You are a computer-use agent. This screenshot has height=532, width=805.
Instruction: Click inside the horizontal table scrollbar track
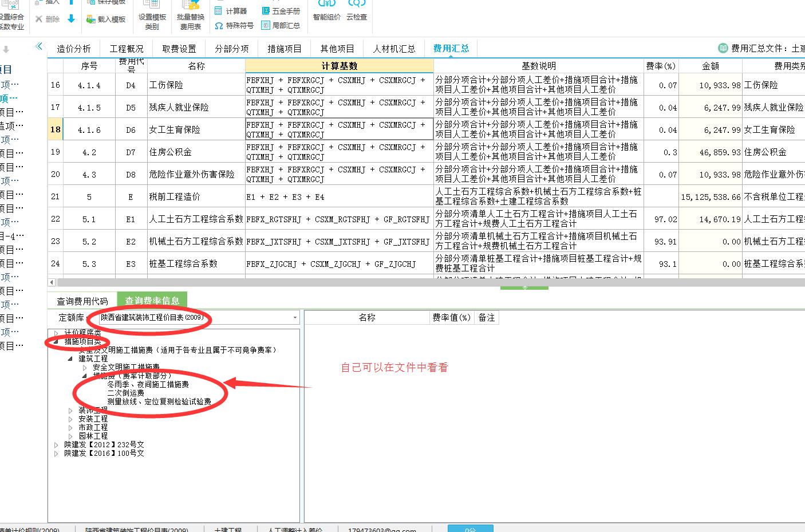pos(429,282)
